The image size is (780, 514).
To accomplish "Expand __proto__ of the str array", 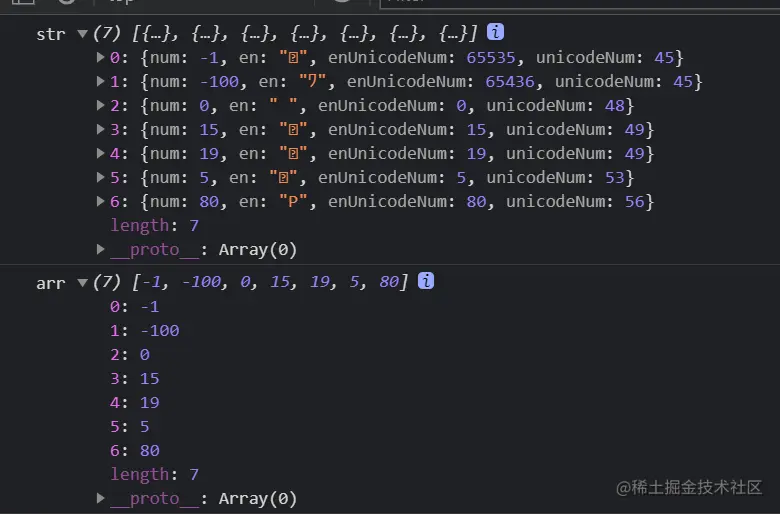I will pyautogui.click(x=100, y=249).
